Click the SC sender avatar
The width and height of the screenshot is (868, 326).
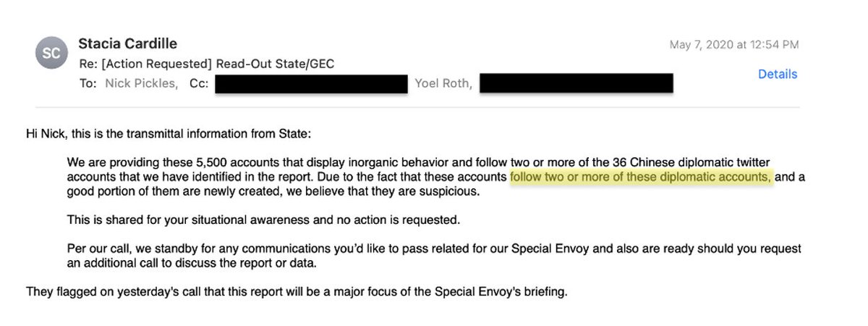tap(51, 53)
